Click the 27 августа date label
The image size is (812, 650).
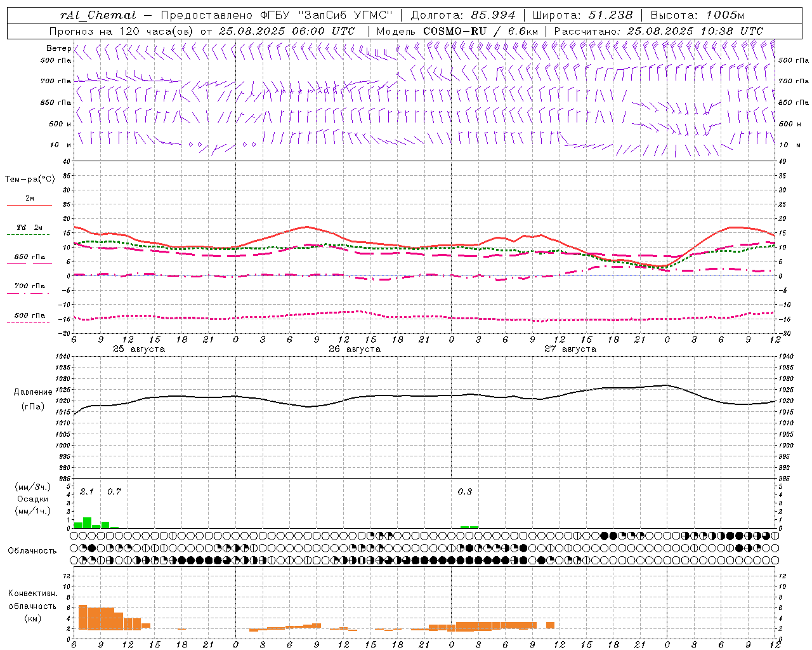click(570, 349)
